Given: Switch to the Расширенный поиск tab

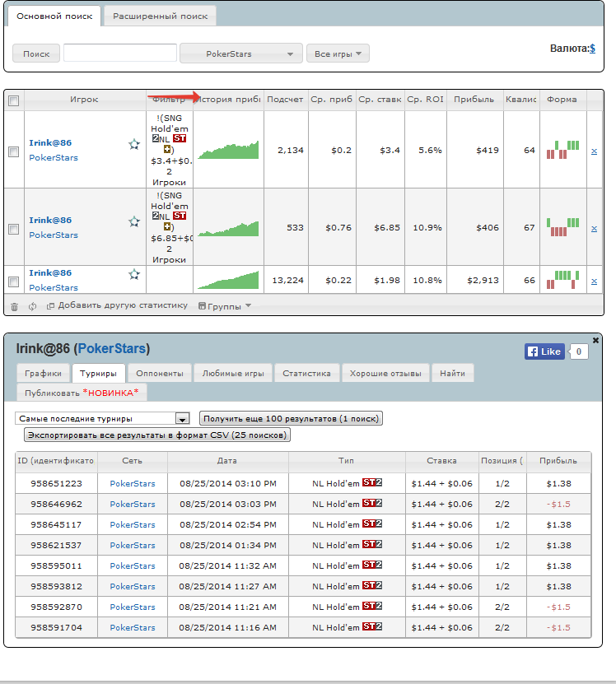Looking at the screenshot, I should tap(161, 16).
